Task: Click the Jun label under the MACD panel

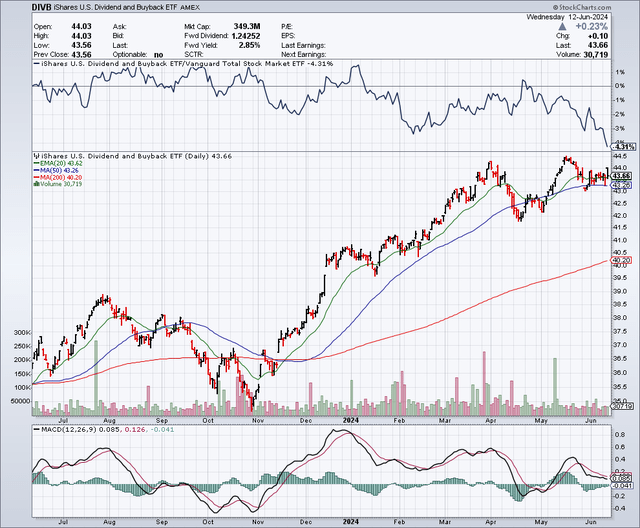Action: pos(590,522)
